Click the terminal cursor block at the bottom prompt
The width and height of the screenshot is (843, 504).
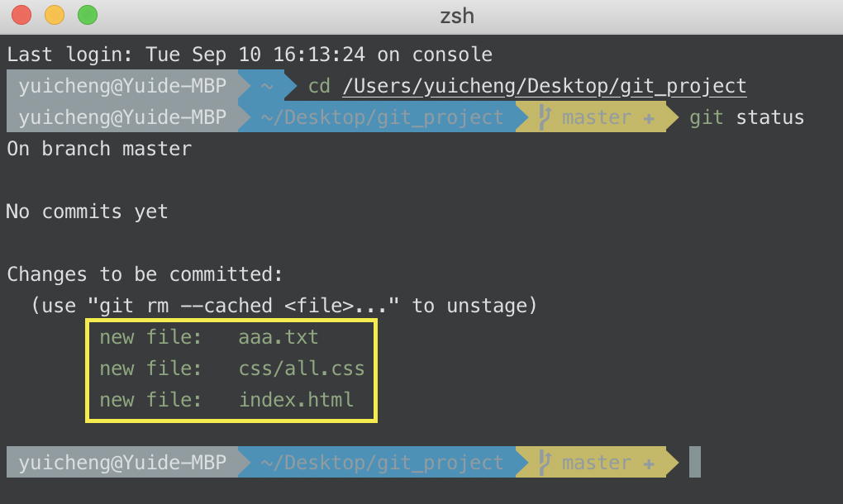694,462
